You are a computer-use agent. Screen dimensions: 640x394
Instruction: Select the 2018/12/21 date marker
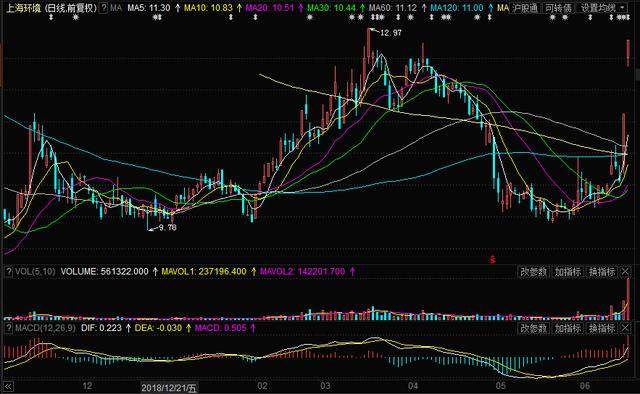coord(169,387)
